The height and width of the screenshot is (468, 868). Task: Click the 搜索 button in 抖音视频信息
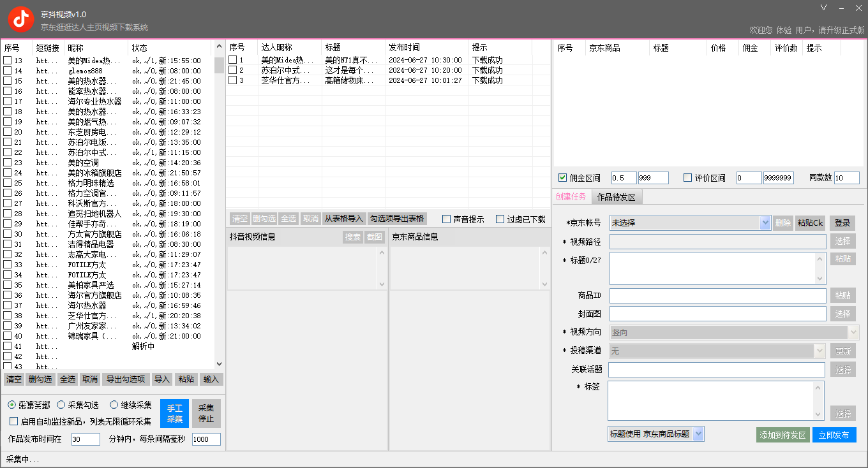pyautogui.click(x=352, y=237)
